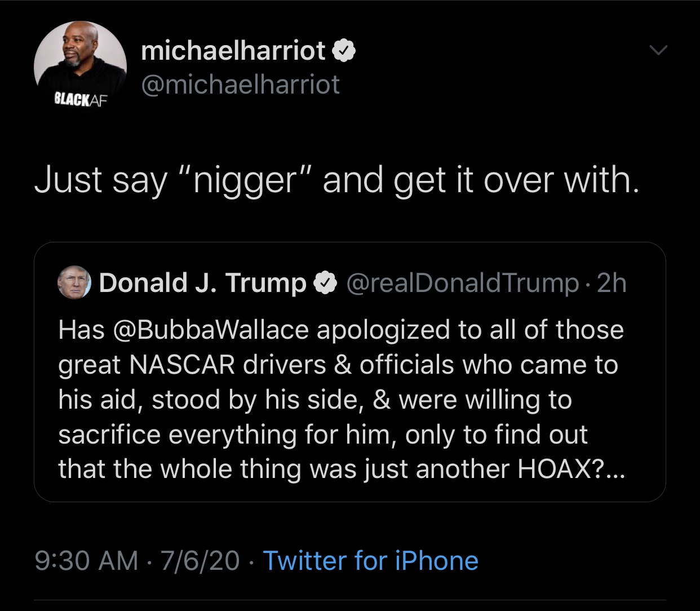Screen dimensions: 700x611
Task: Click Donald J. Trump's small avatar
Action: pyautogui.click(x=74, y=282)
